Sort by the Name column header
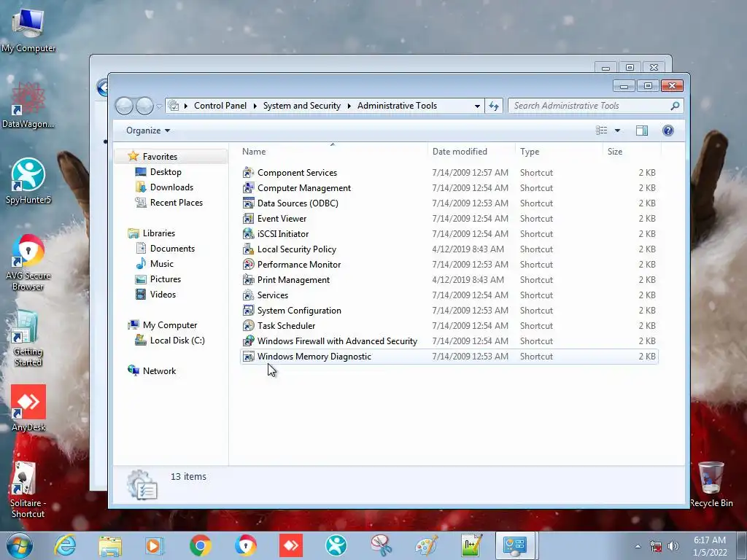747x560 pixels. [333, 152]
